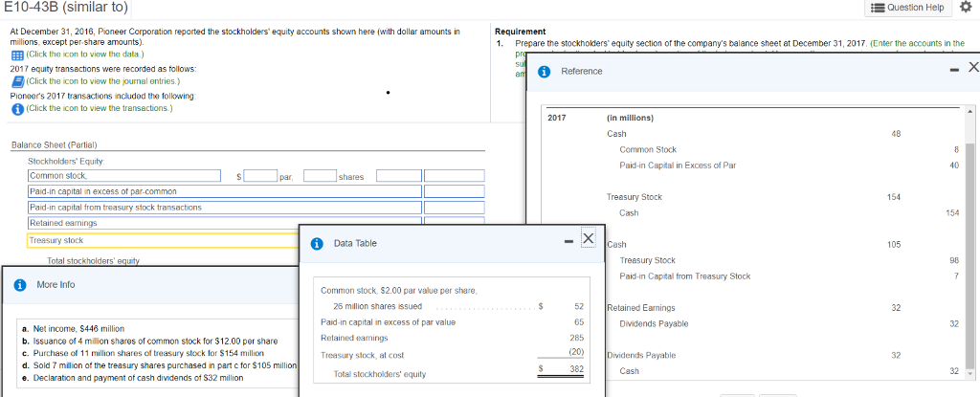Click 'Total stockholders' equity' in Data Table
The height and width of the screenshot is (397, 980).
(380, 374)
